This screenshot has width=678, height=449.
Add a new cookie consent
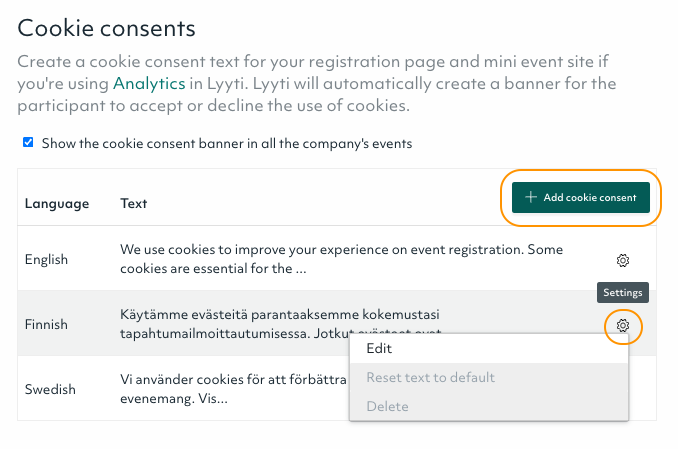581,197
